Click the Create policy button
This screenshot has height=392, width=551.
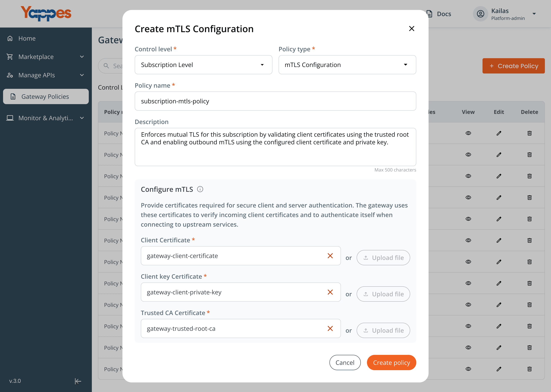[391, 363]
